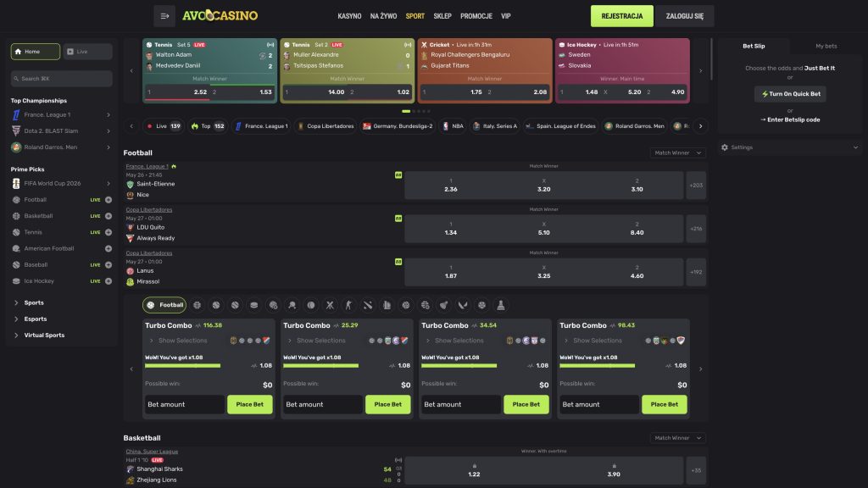This screenshot has width=868, height=488.
Task: Open statistics icon for Saint-Etienne vs Nice
Action: coord(398,175)
